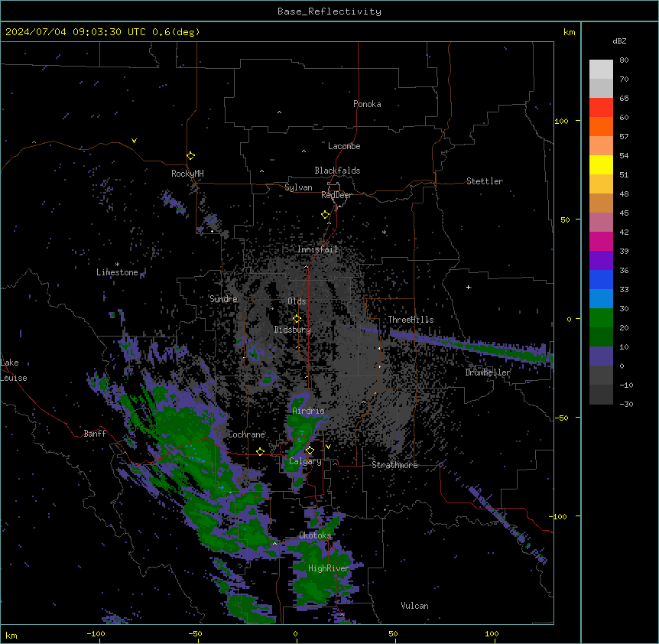Select the yellow diamond marker between Olds and Didsbury

coord(297,319)
